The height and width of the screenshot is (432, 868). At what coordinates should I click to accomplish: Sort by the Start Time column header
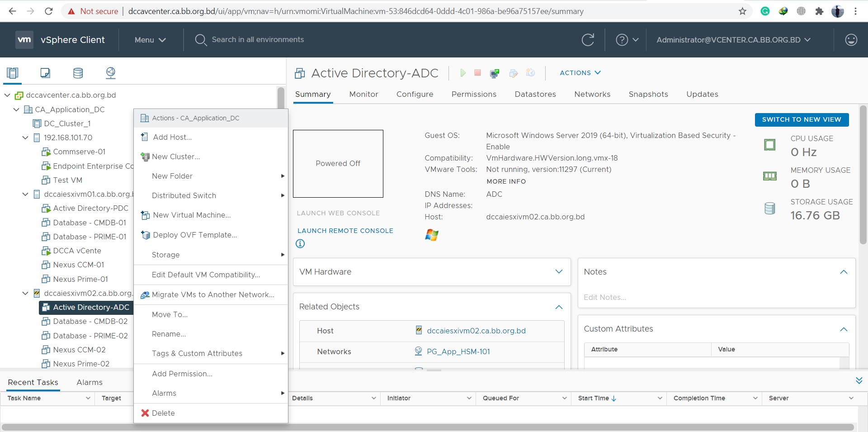[x=593, y=398]
